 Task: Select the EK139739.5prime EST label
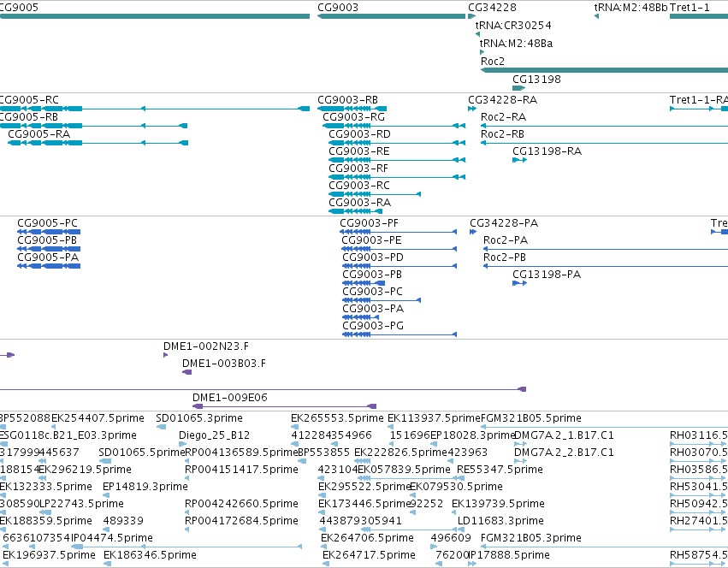pos(498,504)
